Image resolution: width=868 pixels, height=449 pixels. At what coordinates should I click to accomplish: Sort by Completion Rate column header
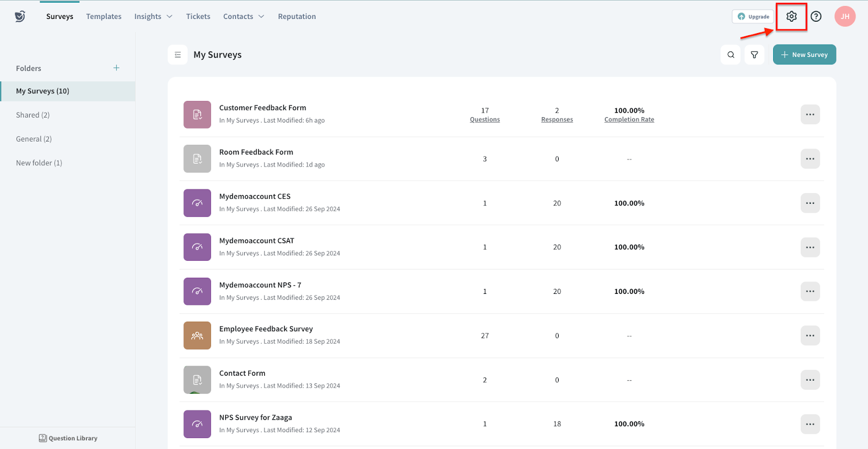(x=629, y=119)
